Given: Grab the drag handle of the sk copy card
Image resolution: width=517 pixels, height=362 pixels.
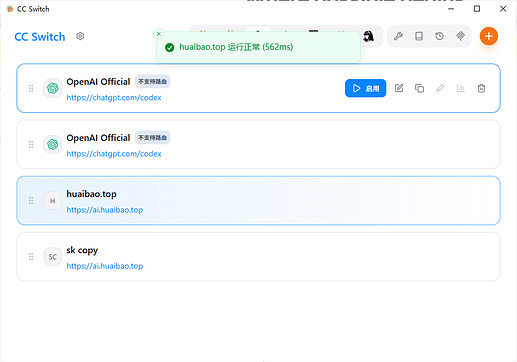Looking at the screenshot, I should [x=31, y=257].
